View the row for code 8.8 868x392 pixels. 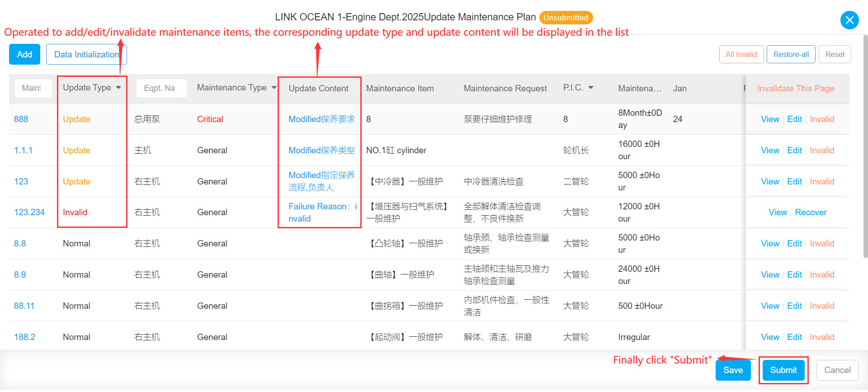coord(770,244)
